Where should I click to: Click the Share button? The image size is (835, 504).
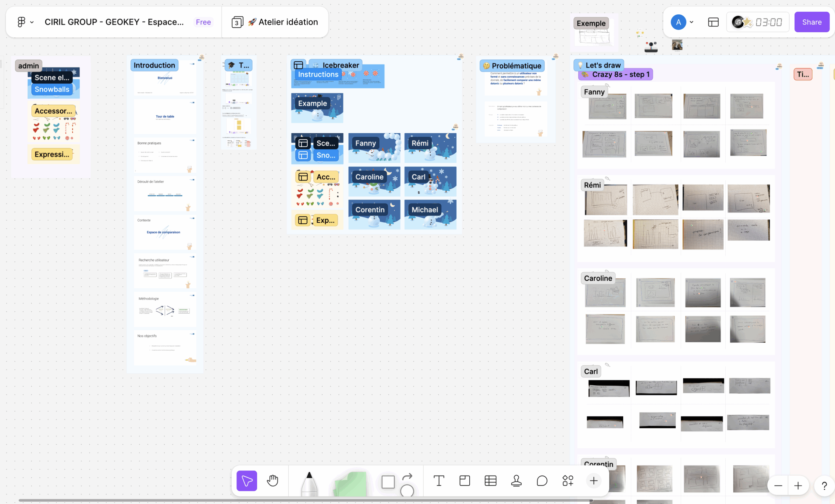tap(811, 22)
